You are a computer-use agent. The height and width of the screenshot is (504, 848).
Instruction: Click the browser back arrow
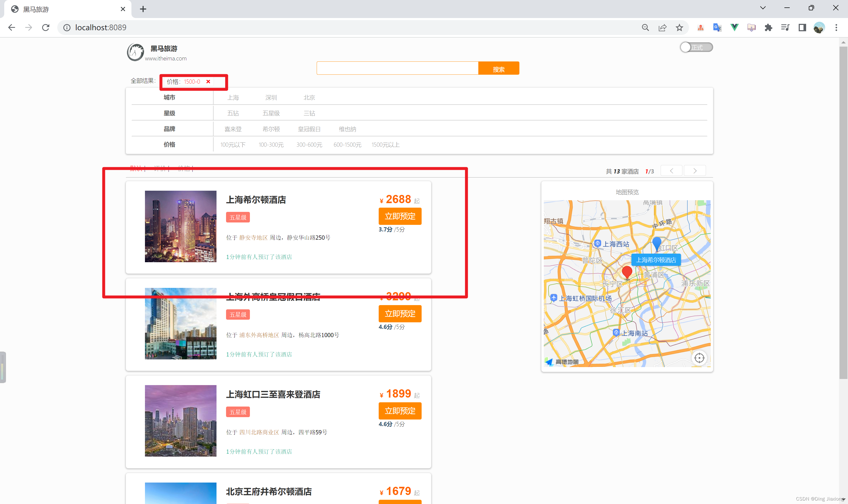(12, 28)
